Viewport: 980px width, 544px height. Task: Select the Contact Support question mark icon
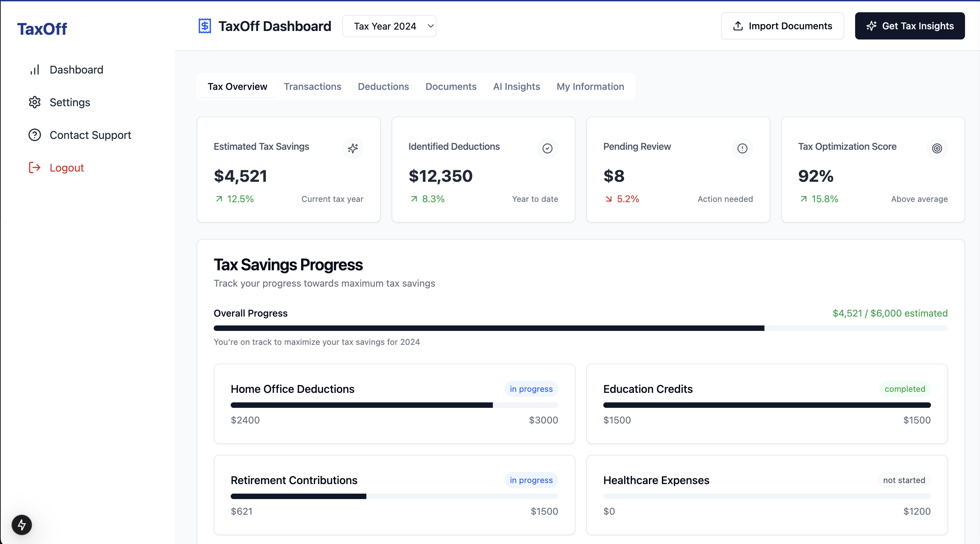(35, 135)
